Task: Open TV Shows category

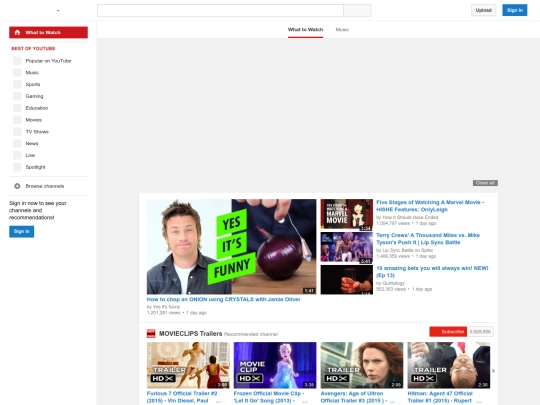Action: 37,132
